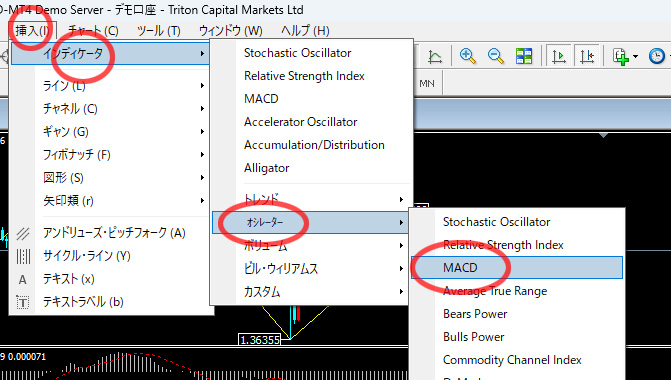Select the Andrews Pitchfork tool icon

23,233
